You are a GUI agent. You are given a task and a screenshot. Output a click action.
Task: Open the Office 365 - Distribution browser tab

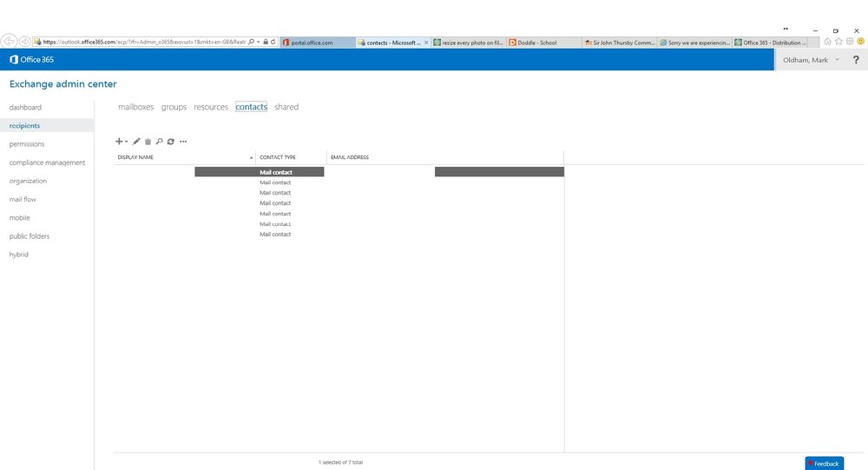point(770,43)
